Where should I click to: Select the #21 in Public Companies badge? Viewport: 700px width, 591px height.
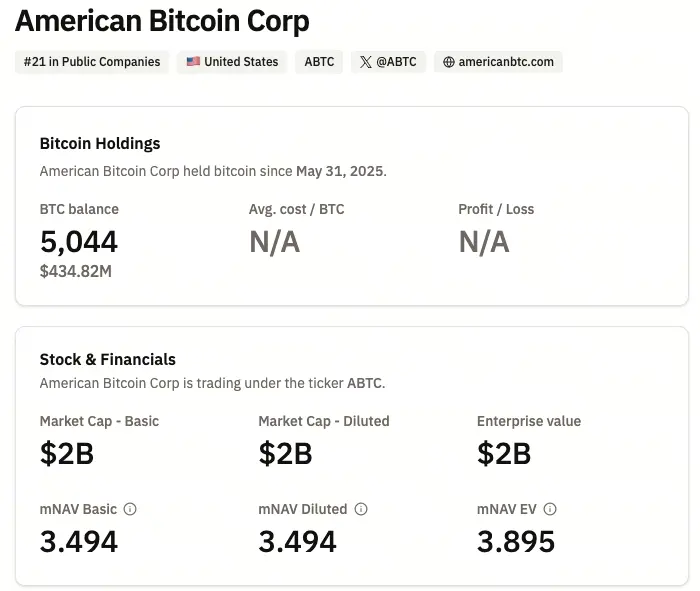[92, 62]
